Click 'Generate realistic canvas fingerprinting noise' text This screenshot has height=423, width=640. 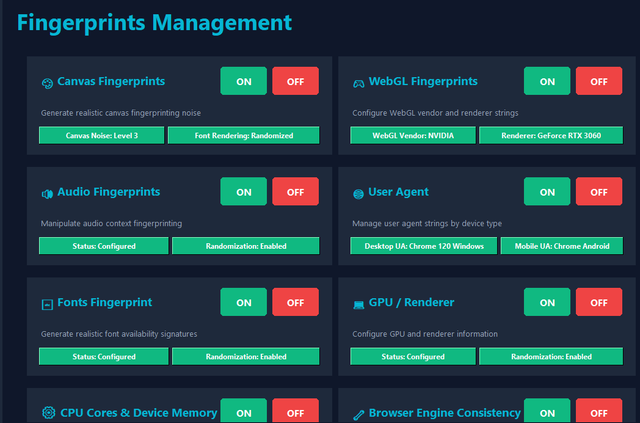121,113
